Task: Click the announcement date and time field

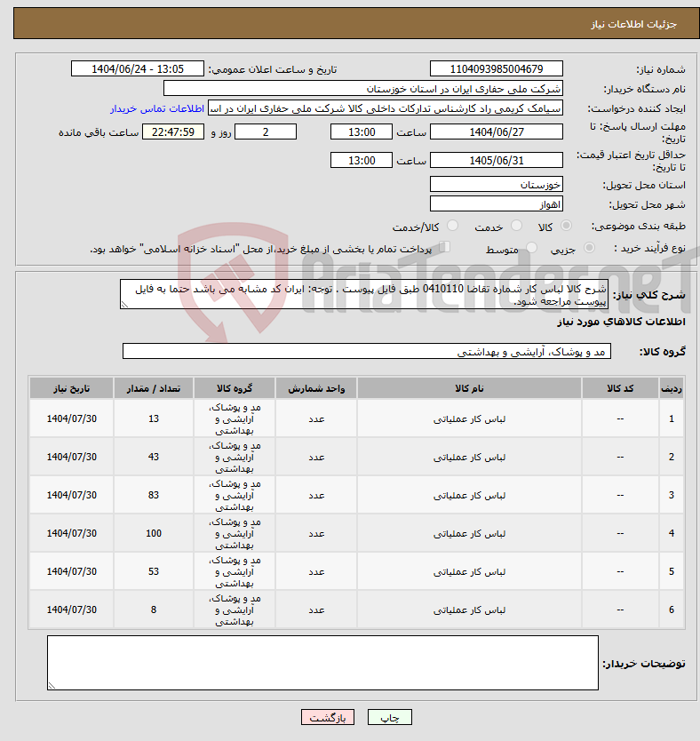Action: 138,69
